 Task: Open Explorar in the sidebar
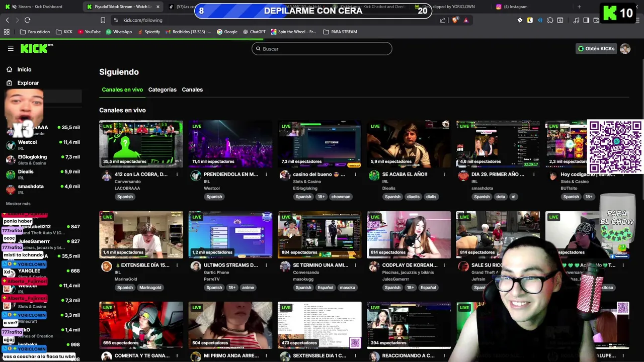(x=28, y=83)
